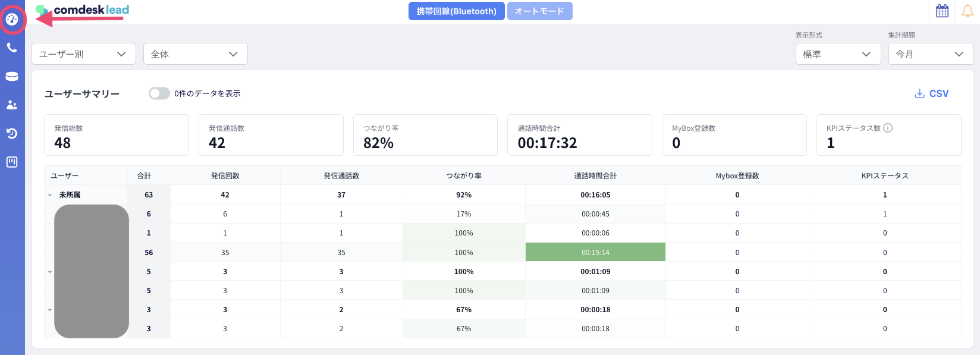Click the comdesk lead logo
980x355 pixels.
pyautogui.click(x=82, y=11)
